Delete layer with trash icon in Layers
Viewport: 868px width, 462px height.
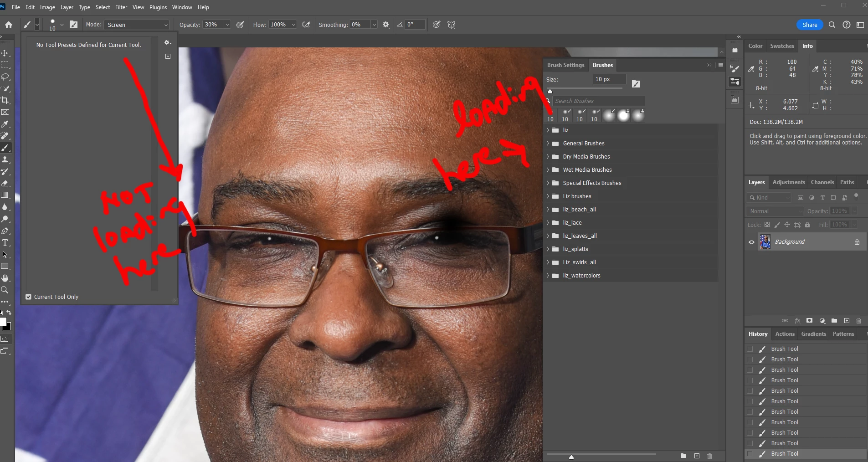coord(859,320)
